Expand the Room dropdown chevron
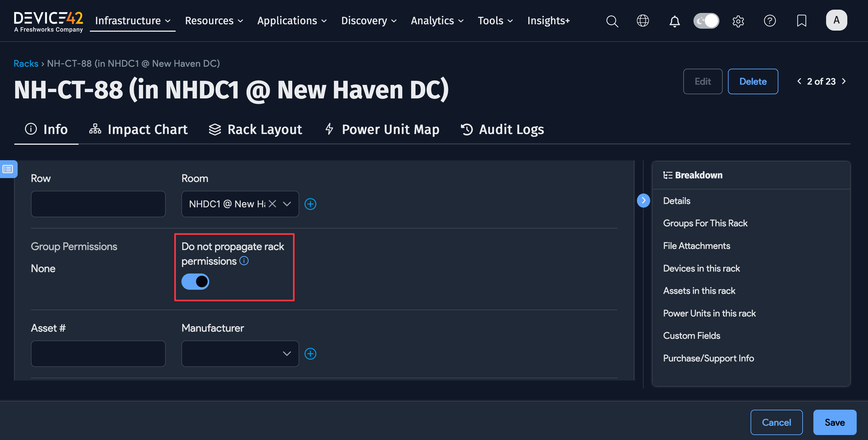This screenshot has height=440, width=868. coord(287,204)
